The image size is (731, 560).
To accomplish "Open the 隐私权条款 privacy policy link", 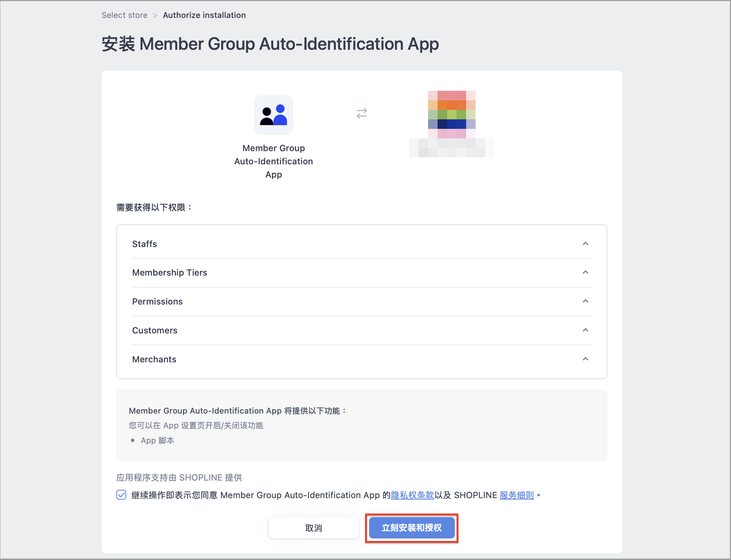I will pos(412,495).
